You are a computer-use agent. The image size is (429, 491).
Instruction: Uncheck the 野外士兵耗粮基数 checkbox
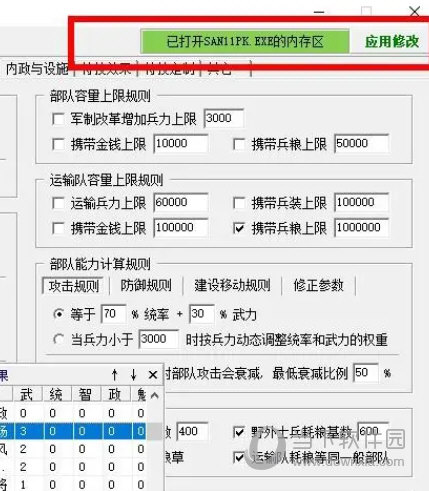tap(239, 432)
